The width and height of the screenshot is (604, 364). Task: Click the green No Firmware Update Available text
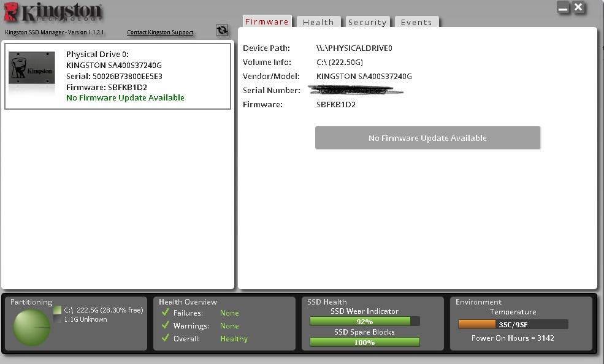[x=125, y=97]
